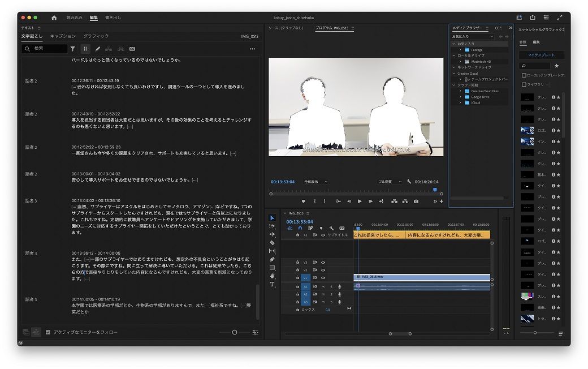Click the button editor plus icon in program monitor
588x369 pixels.
[x=442, y=201]
